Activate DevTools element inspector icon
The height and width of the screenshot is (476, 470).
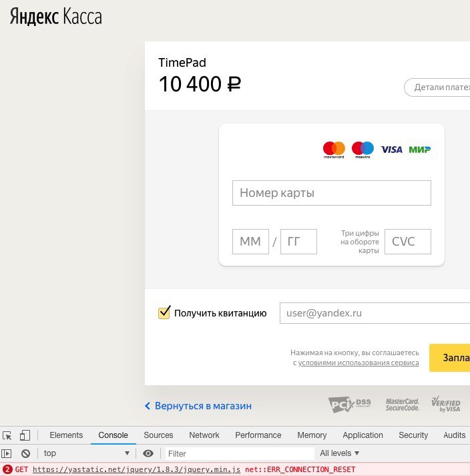point(7,435)
